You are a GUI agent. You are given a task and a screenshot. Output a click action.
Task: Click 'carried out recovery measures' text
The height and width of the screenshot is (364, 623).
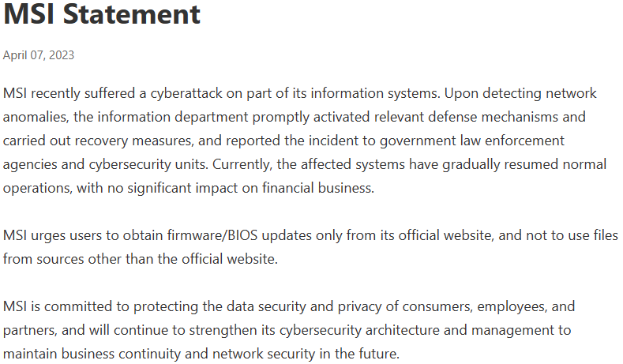pos(99,141)
